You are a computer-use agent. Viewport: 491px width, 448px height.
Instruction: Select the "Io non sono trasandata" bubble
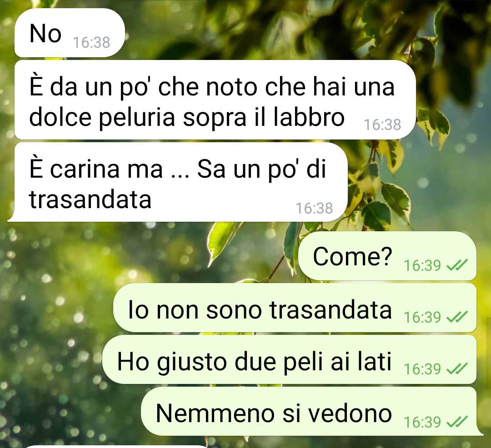coord(295,308)
